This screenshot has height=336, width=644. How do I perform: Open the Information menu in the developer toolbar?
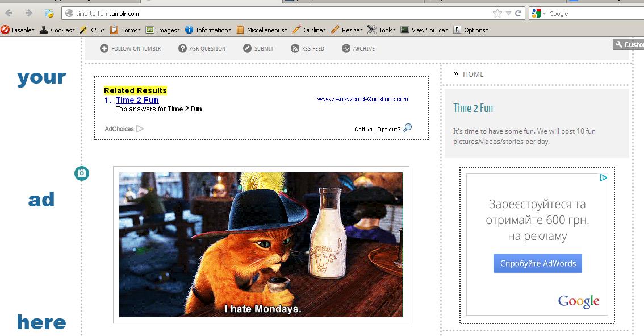[208, 30]
